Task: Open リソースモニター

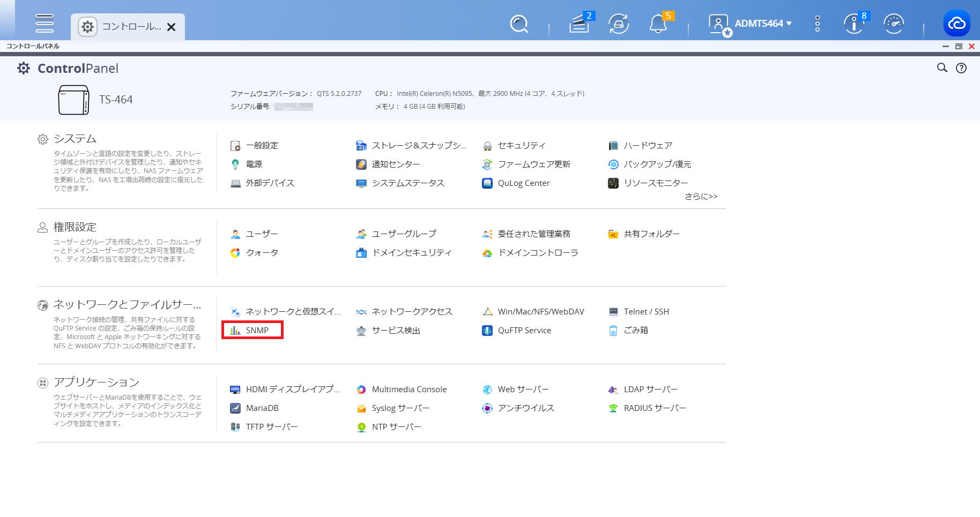Action: click(x=648, y=183)
